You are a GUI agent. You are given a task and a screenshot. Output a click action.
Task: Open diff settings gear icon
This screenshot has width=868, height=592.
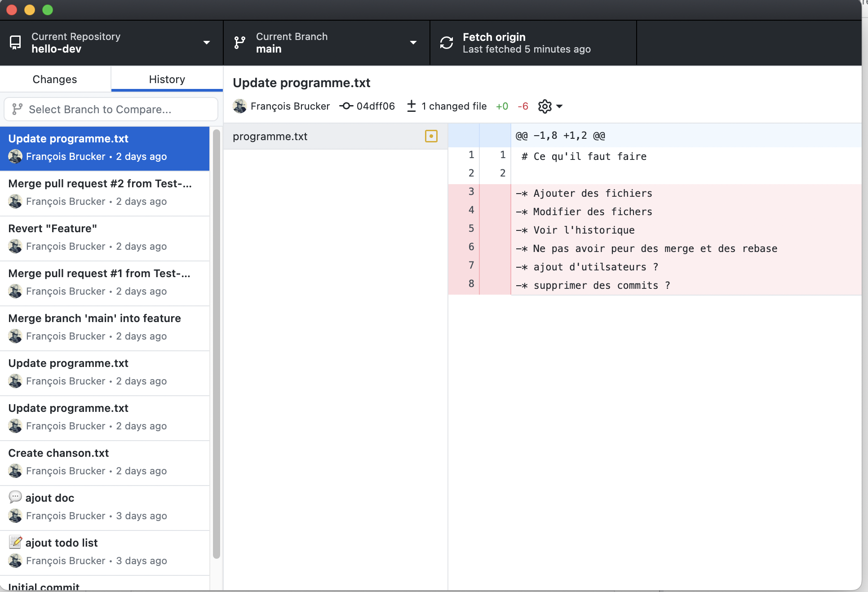(x=545, y=106)
